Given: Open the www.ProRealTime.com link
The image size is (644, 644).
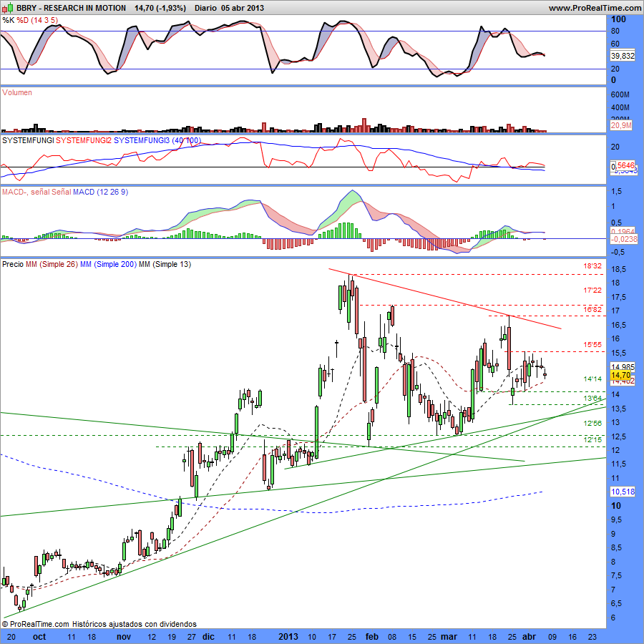Looking at the screenshot, I should click(595, 8).
